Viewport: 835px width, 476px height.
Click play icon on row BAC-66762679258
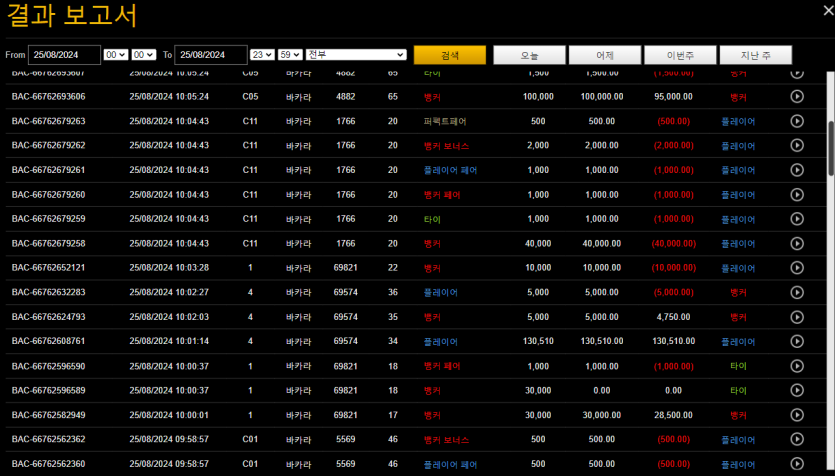797,243
